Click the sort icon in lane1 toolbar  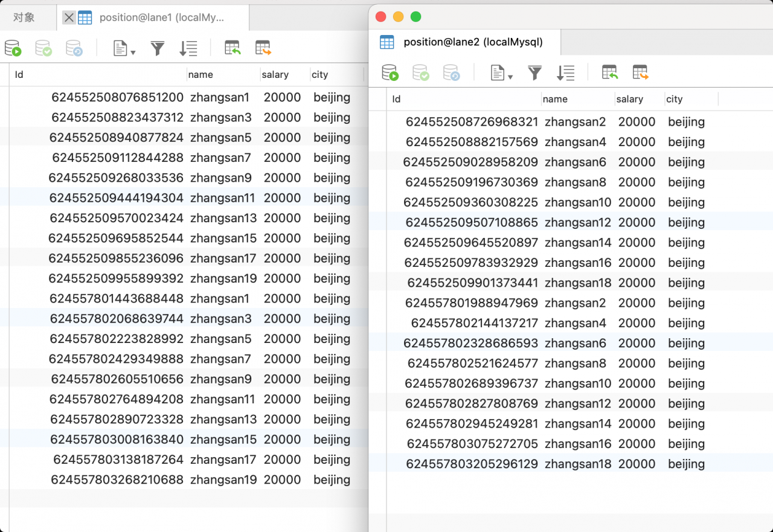click(x=188, y=48)
